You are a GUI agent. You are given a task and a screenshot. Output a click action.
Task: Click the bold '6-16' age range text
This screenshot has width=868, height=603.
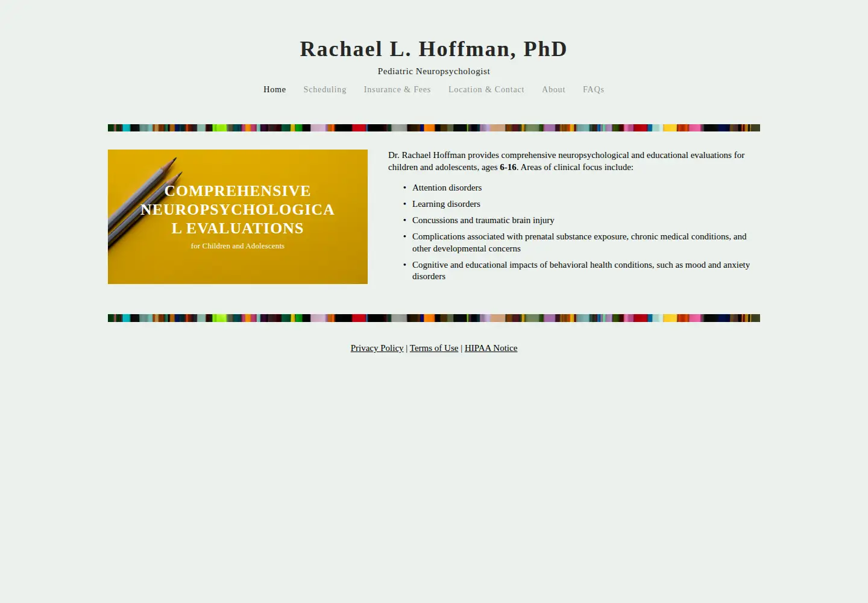coord(508,167)
